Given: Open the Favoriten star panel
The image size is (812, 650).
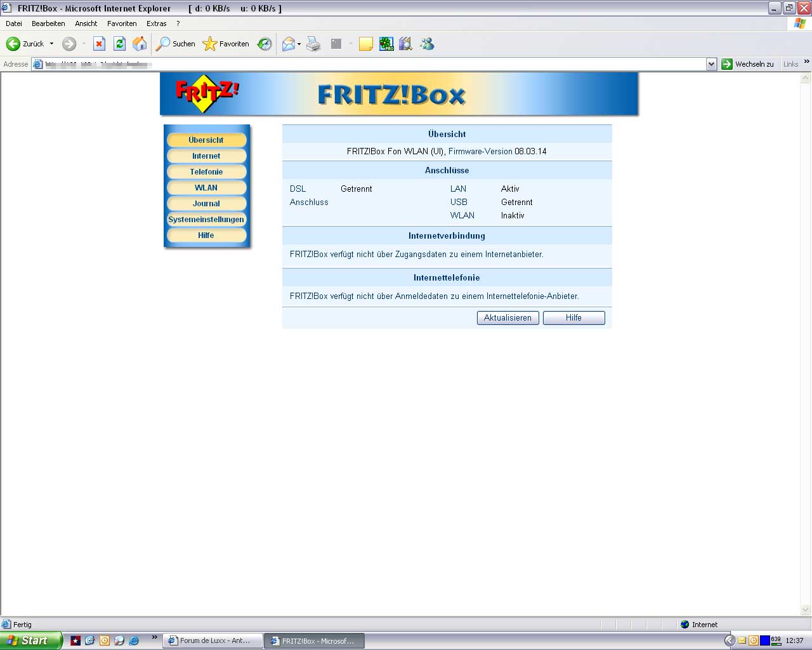Looking at the screenshot, I should pos(226,44).
